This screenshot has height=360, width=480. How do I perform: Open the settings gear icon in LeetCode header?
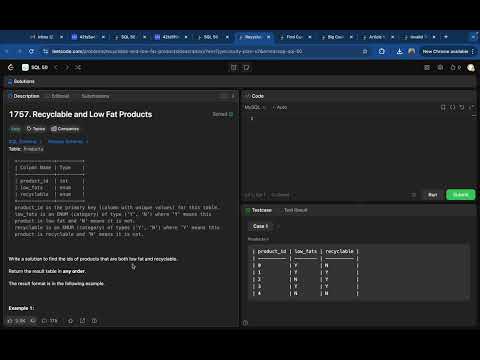click(440, 68)
